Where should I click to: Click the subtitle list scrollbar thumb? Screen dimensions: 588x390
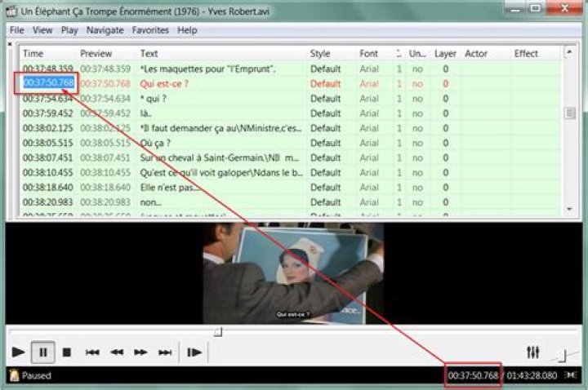(570, 113)
